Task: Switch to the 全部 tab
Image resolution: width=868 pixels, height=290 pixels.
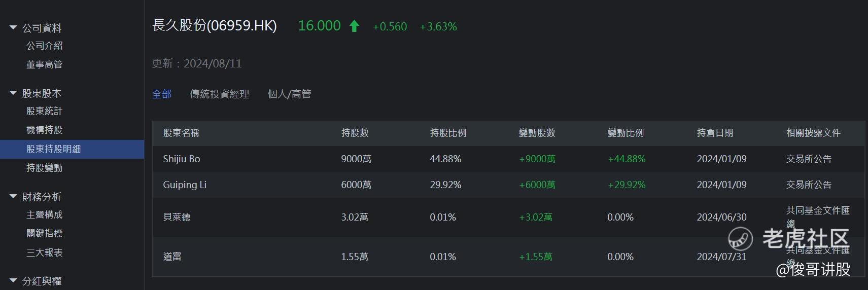Action: coord(162,94)
